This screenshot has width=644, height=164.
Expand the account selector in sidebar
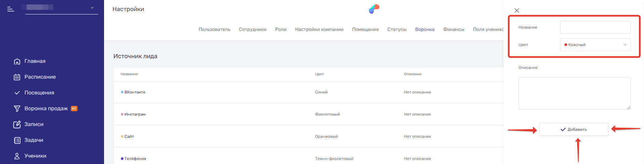click(92, 8)
